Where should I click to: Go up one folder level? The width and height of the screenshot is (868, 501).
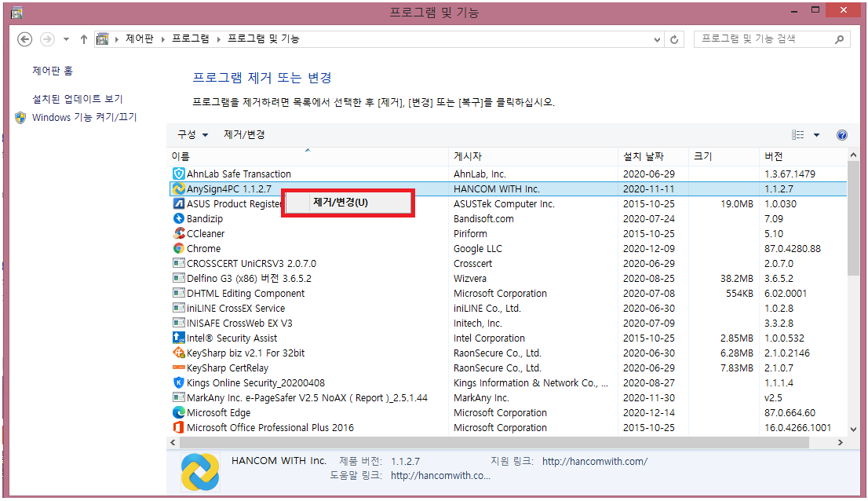click(x=84, y=39)
